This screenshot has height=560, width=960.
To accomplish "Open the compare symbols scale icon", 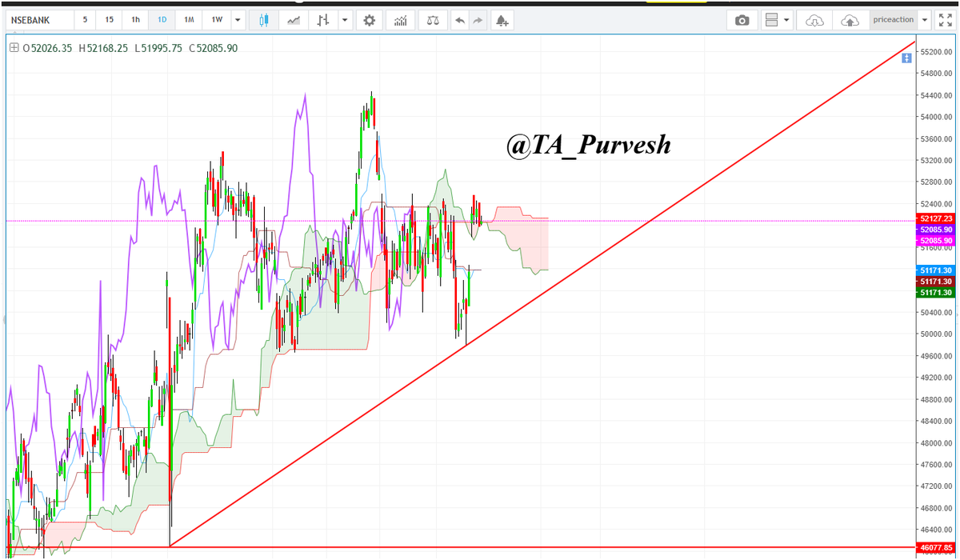I will 433,20.
